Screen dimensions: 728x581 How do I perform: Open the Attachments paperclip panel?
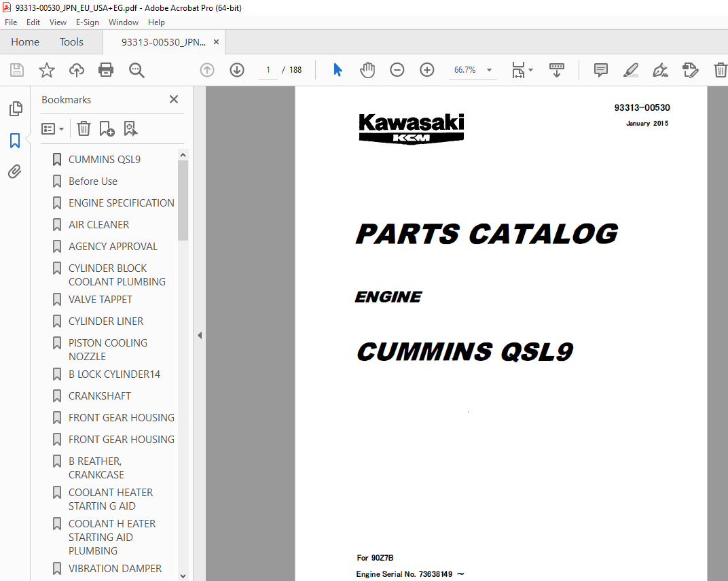[x=15, y=171]
